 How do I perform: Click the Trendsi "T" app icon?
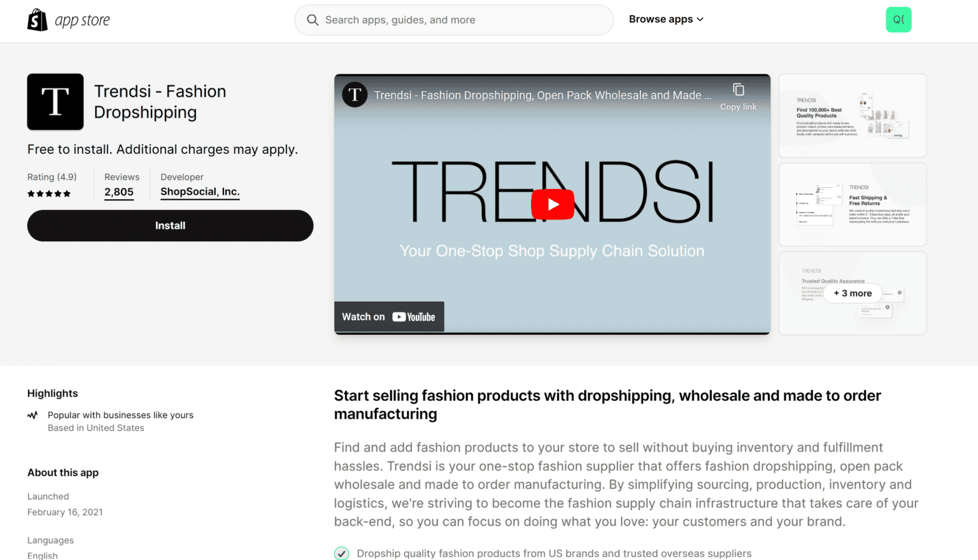(55, 101)
